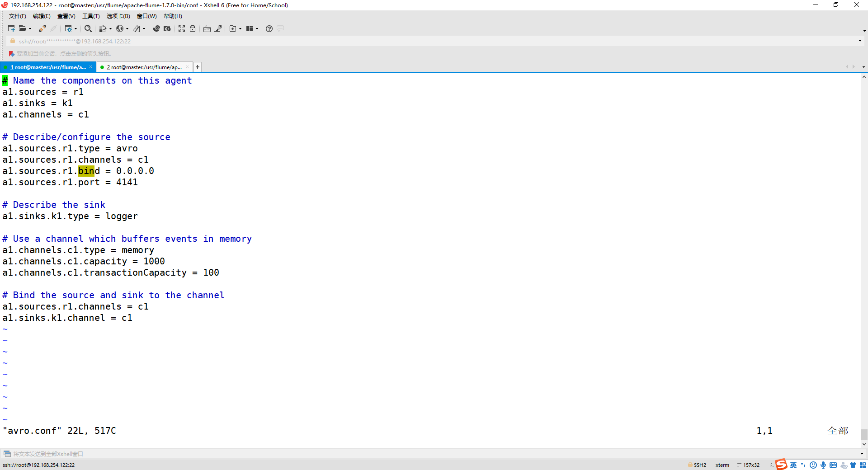Open the tab list dropdown at right of tab bar

(x=863, y=67)
